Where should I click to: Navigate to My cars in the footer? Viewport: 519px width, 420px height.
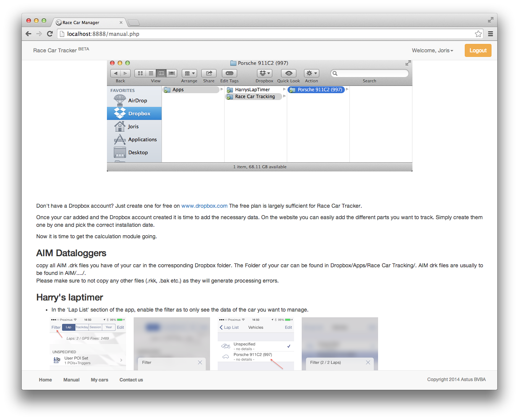coord(99,380)
